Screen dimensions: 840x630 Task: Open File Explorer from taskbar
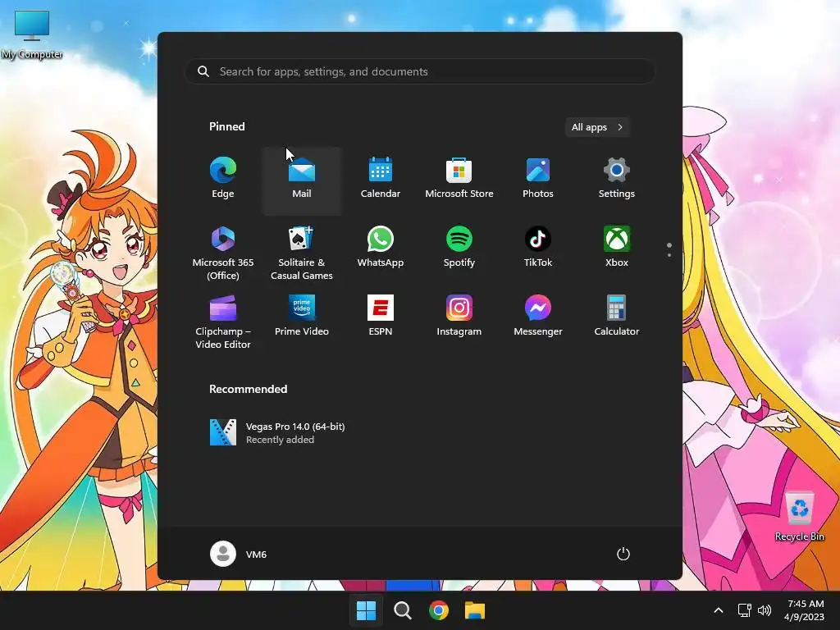tap(475, 610)
